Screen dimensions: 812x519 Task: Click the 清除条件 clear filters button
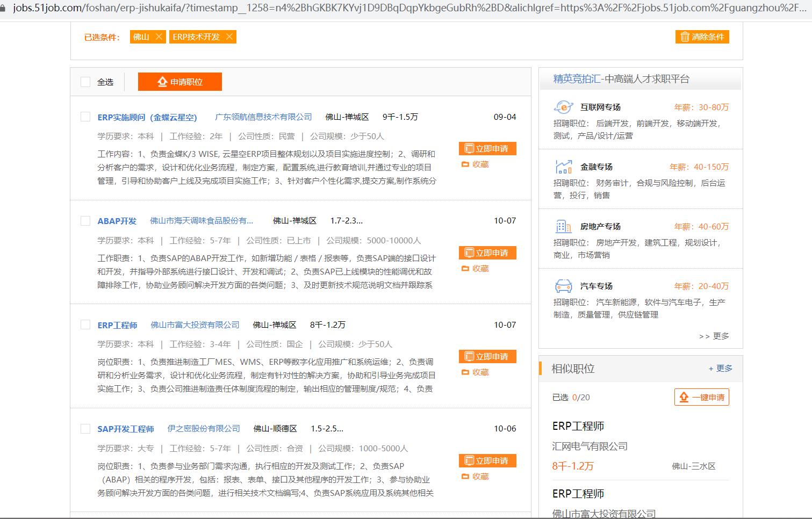coord(702,37)
